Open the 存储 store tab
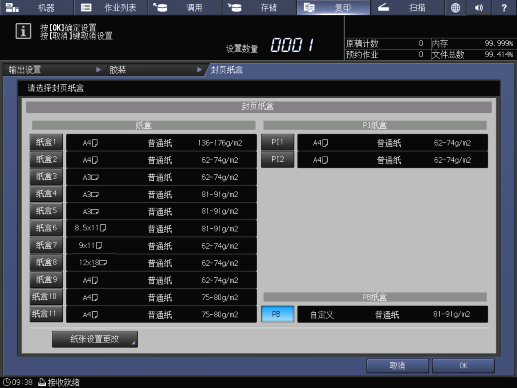This screenshot has height=388, width=517. coord(259,7)
